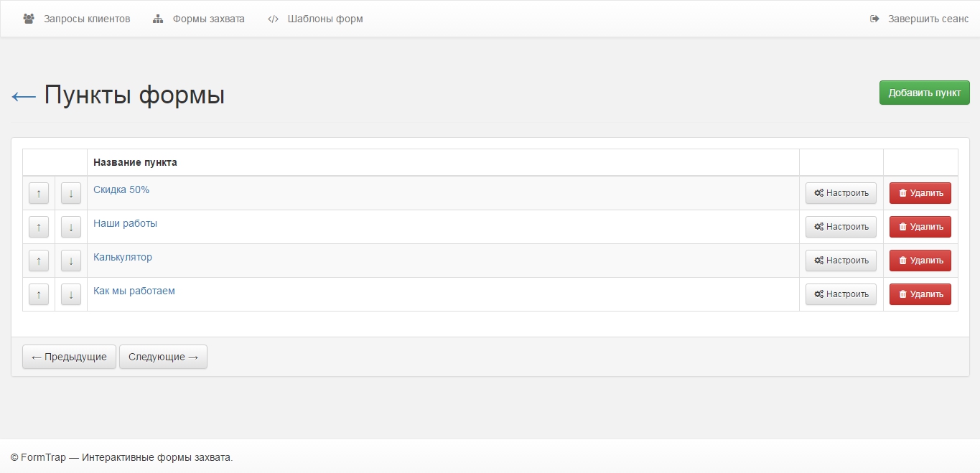Go to Следующие page
This screenshot has width=980, height=473.
(x=163, y=357)
